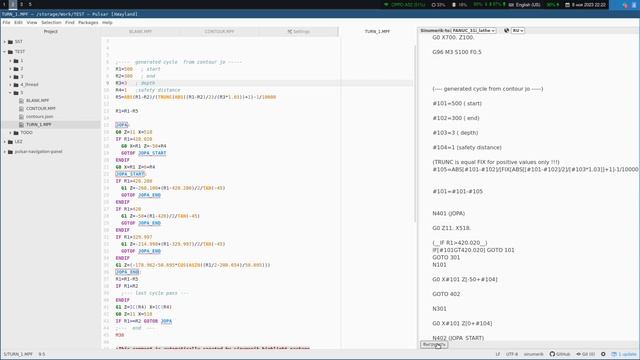The image size is (640, 360).
Task: Switch to workspace 1 in top bar
Action: pyautogui.click(x=4, y=4)
